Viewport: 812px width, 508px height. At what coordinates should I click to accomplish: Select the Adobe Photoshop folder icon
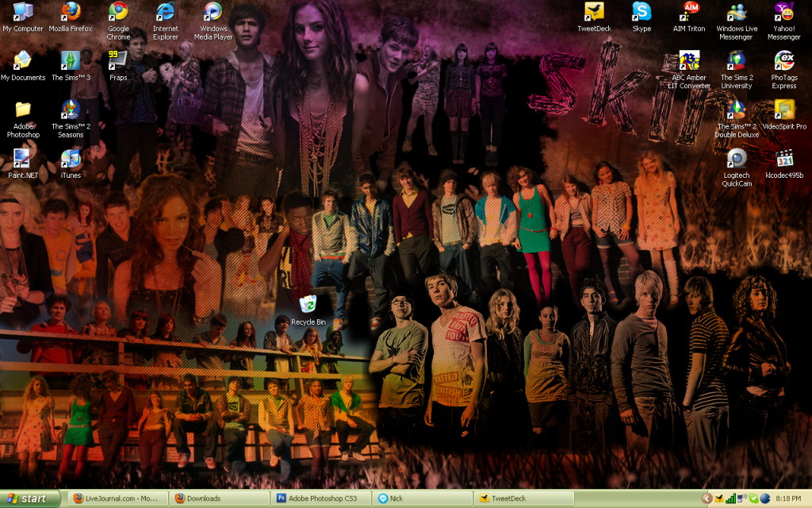pyautogui.click(x=23, y=119)
